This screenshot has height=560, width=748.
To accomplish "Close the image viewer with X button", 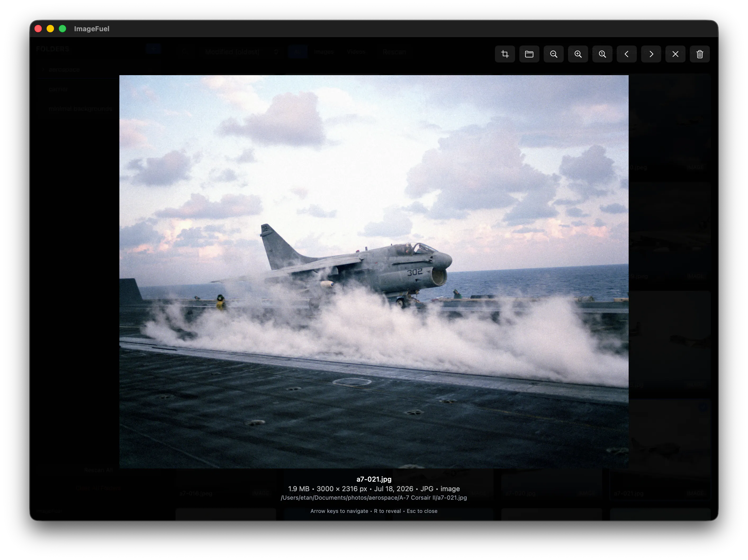I will (x=675, y=54).
